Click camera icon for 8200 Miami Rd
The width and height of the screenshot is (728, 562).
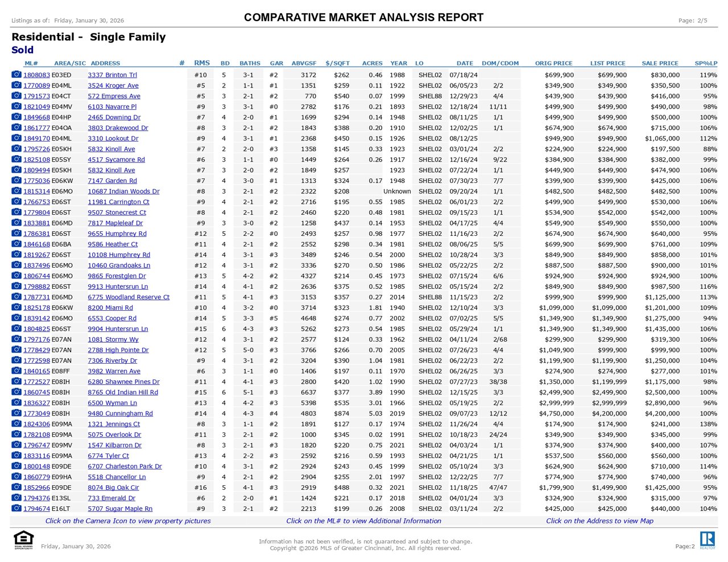[x=16, y=307]
